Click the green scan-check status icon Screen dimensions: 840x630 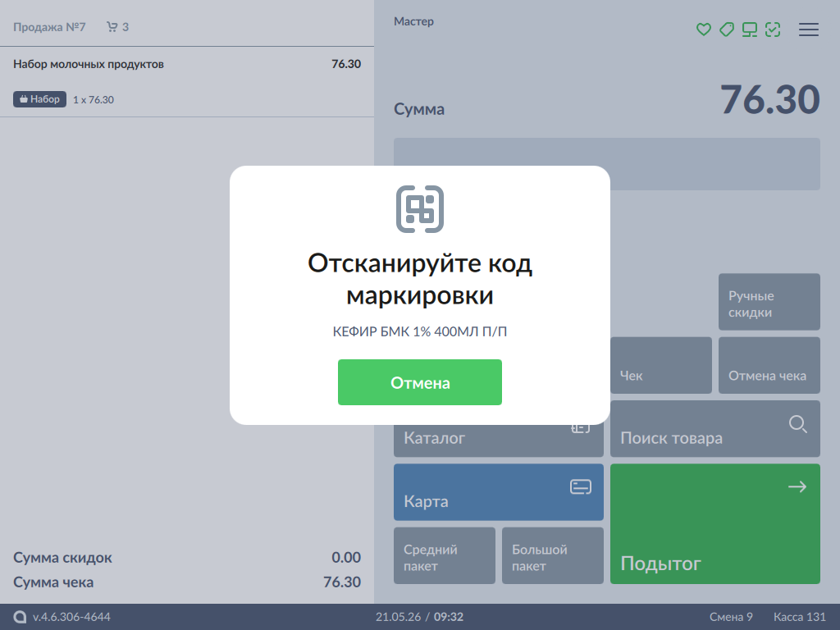point(773,30)
